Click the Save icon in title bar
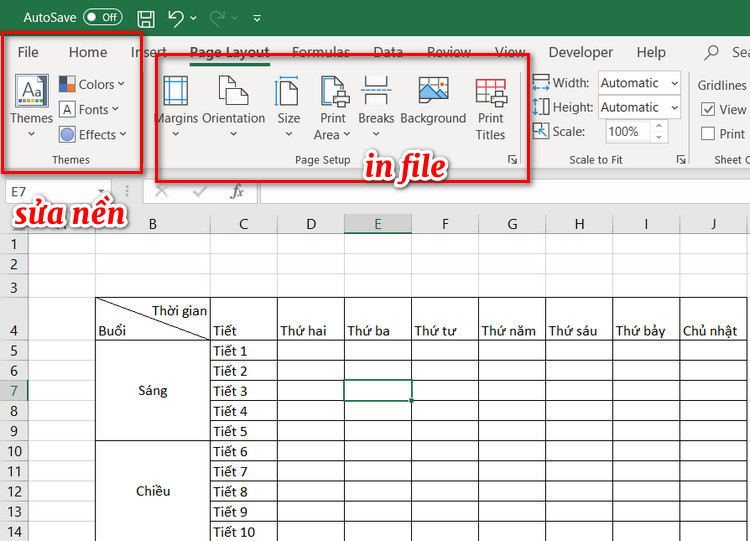 coord(146,19)
